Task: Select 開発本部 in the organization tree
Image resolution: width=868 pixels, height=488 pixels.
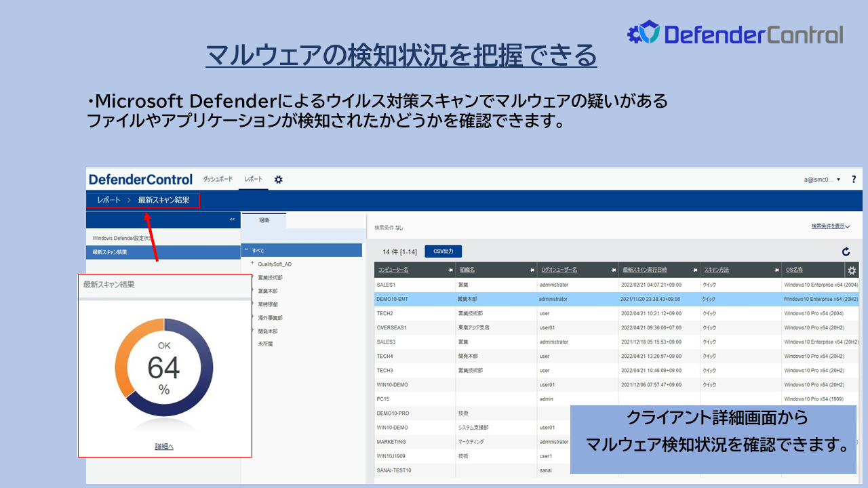Action: pyautogui.click(x=268, y=331)
